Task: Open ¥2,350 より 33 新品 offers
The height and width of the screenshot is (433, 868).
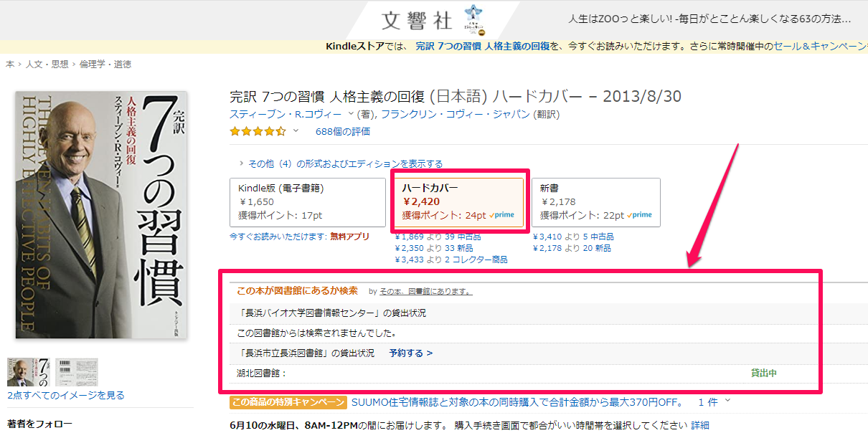Action: (x=433, y=248)
